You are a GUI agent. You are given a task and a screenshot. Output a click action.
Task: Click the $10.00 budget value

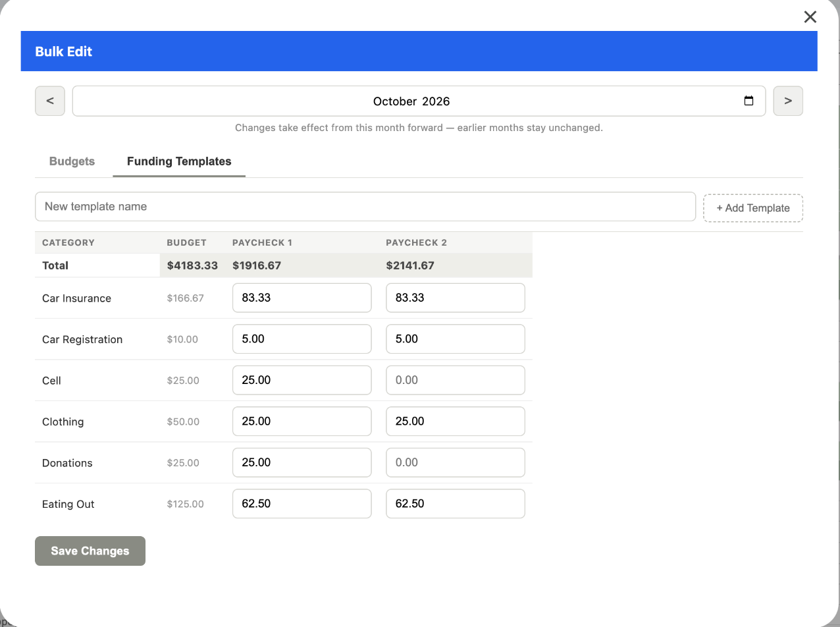(182, 340)
